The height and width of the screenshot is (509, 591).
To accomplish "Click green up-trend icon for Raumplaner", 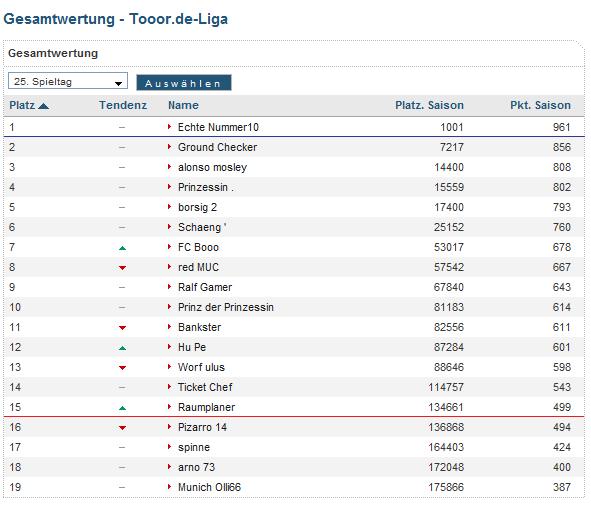I will (x=122, y=408).
